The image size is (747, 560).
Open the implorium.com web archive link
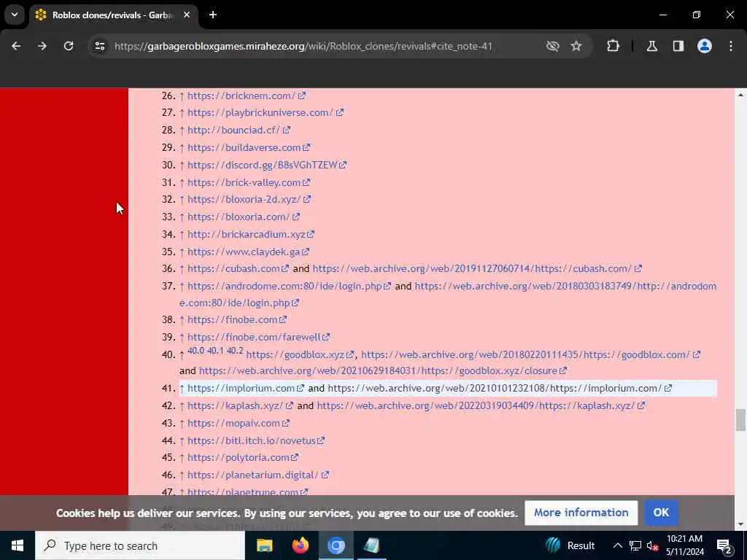point(495,388)
